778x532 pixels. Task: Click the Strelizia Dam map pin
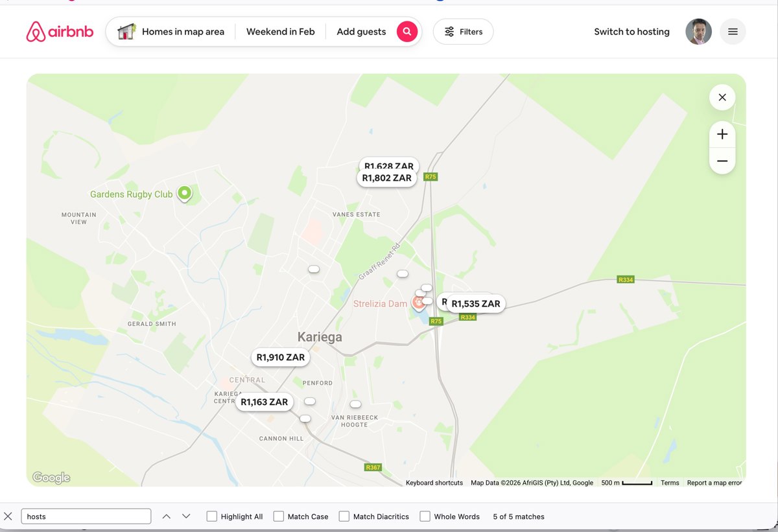419,303
